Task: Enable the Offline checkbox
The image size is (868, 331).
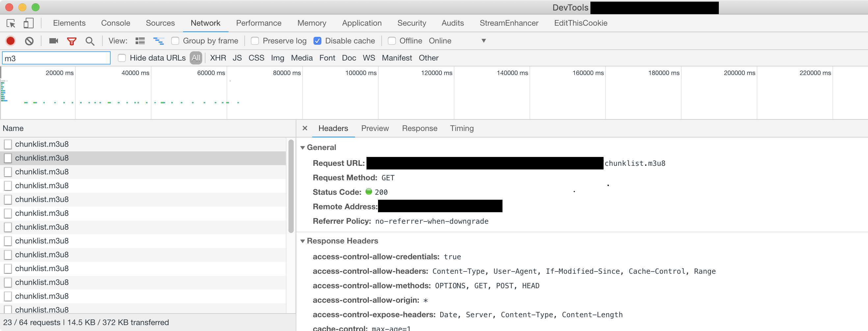Action: pos(392,41)
